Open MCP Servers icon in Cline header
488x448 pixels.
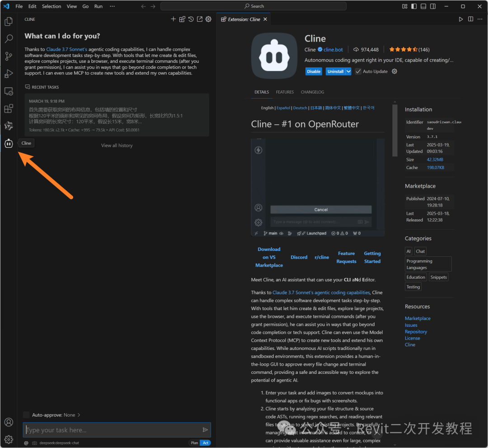(x=182, y=19)
